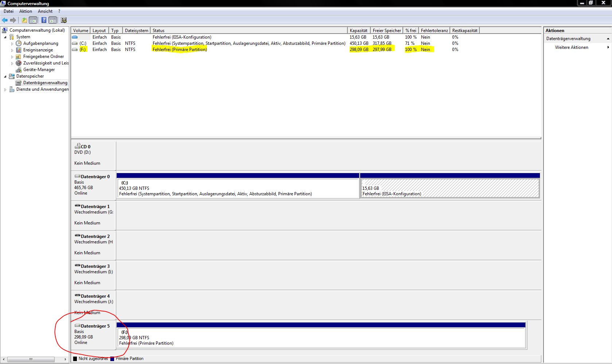Select the (F:) 298,09 GB NTFS partition block
The width and height of the screenshot is (612, 364).
(x=321, y=338)
